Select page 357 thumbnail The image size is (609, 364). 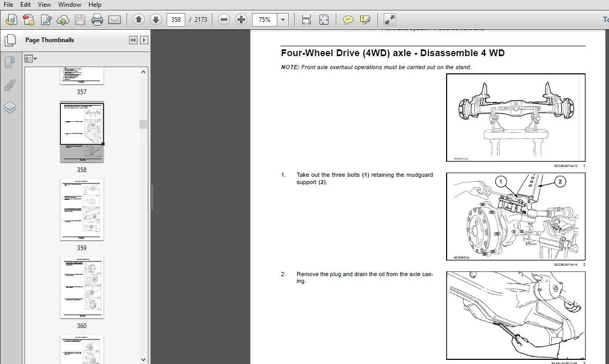[82, 76]
